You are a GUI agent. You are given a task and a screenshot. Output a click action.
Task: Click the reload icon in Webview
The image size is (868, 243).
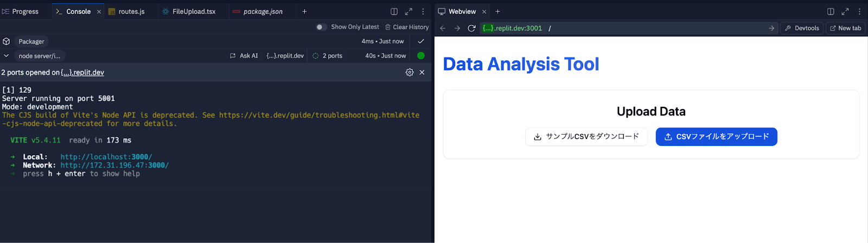471,28
